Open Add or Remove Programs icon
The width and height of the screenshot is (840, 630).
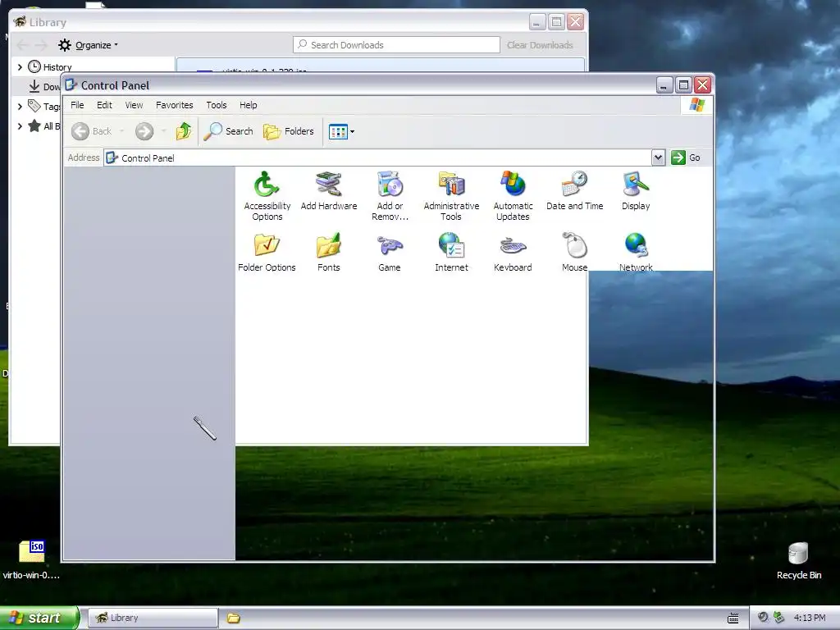pos(390,196)
